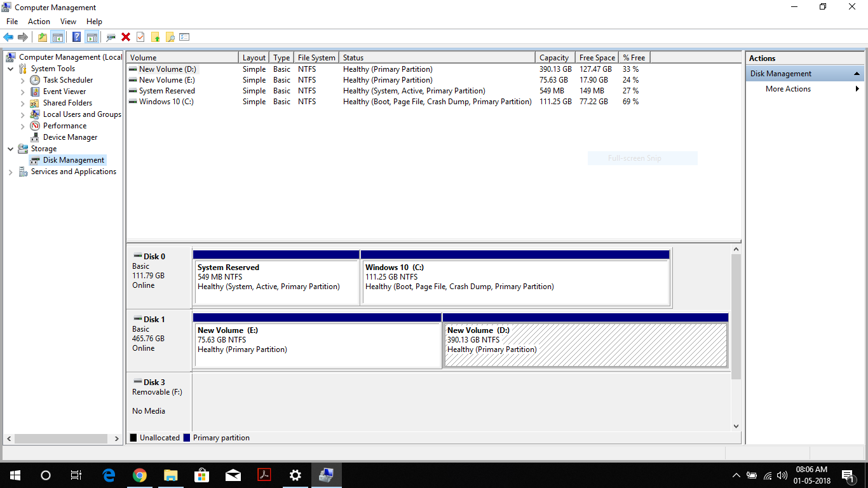
Task: Select New Volume (E:) partition block
Action: pos(317,341)
